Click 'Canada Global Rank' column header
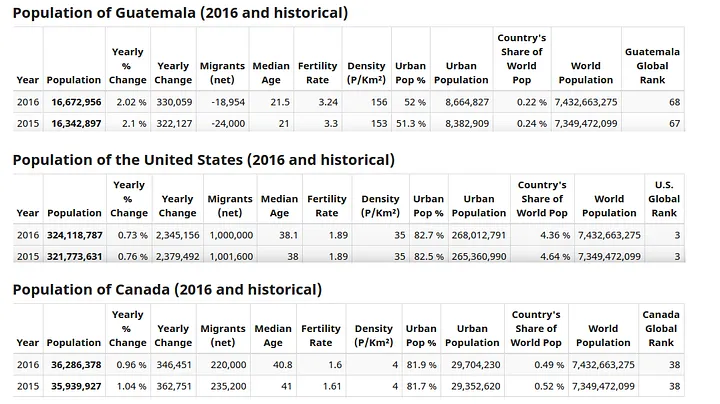This screenshot has height=404, width=720. [660, 328]
